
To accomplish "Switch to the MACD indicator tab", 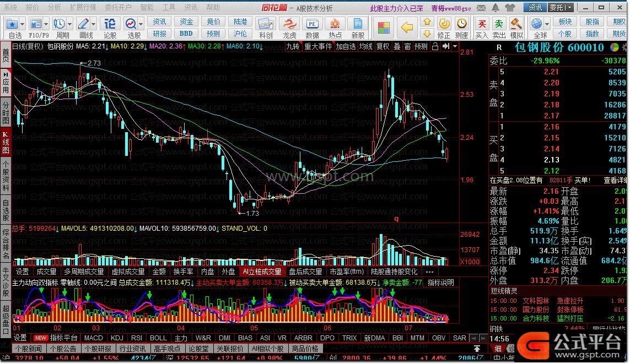I will [x=93, y=338].
